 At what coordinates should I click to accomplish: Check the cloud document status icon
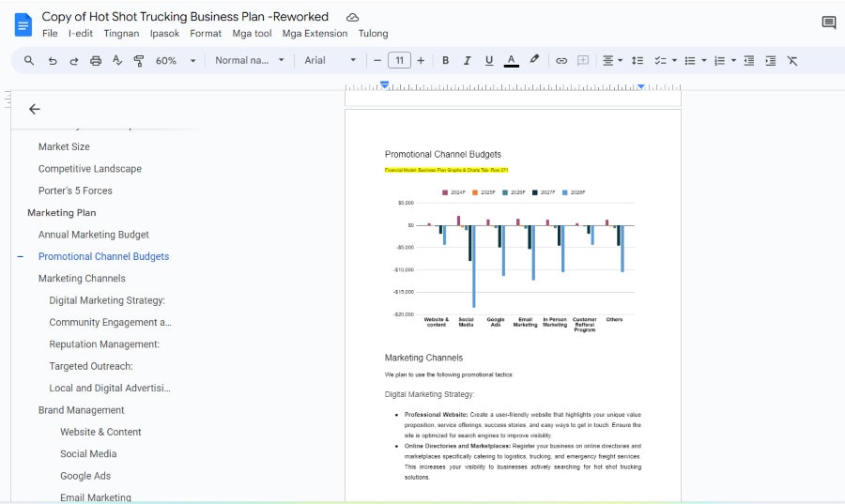click(352, 17)
